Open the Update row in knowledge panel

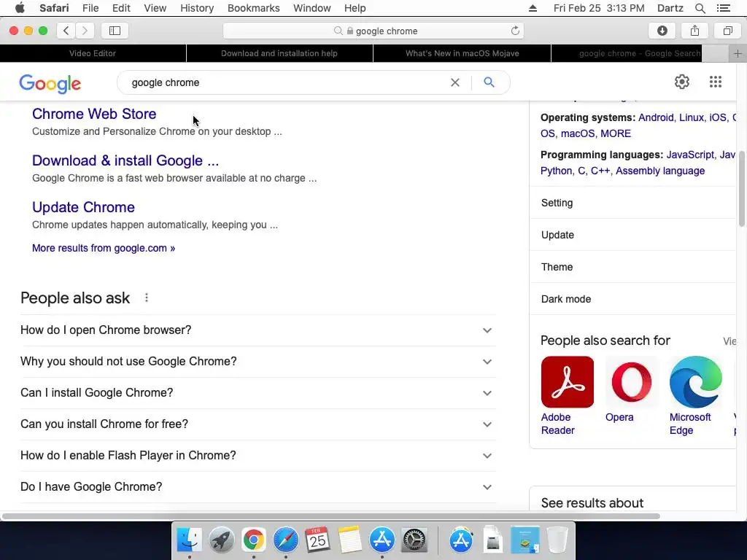tap(632, 235)
